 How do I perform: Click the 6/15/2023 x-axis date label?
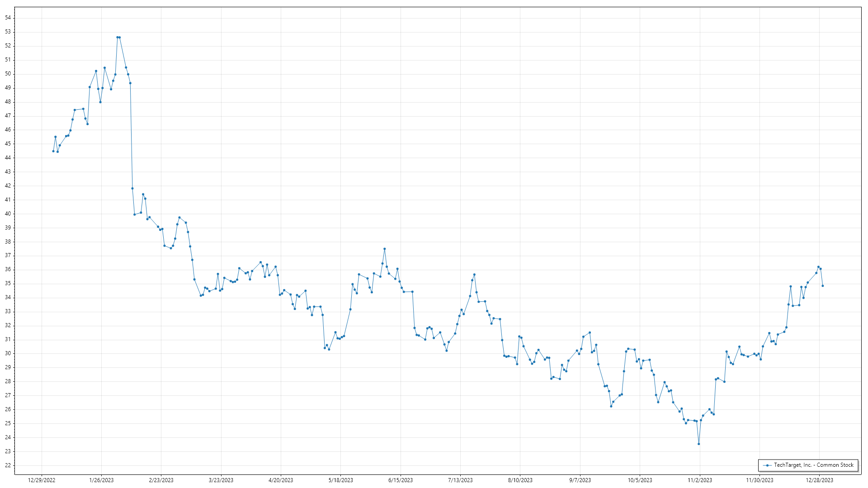(401, 480)
